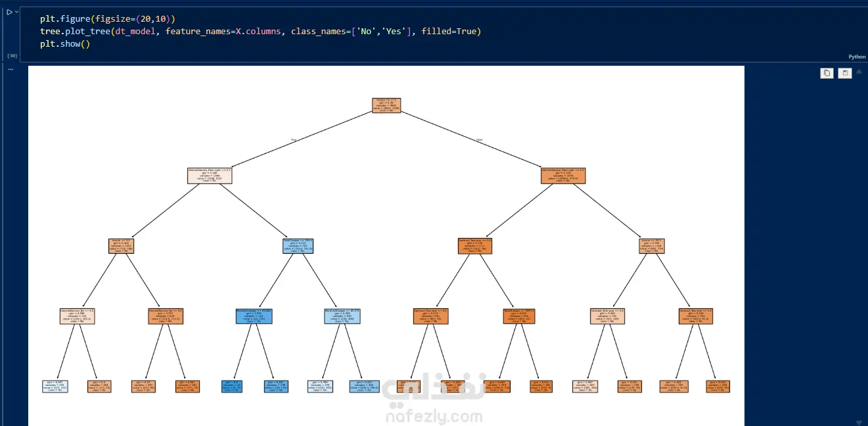
Task: Click the plt.show() code line
Action: click(x=64, y=43)
